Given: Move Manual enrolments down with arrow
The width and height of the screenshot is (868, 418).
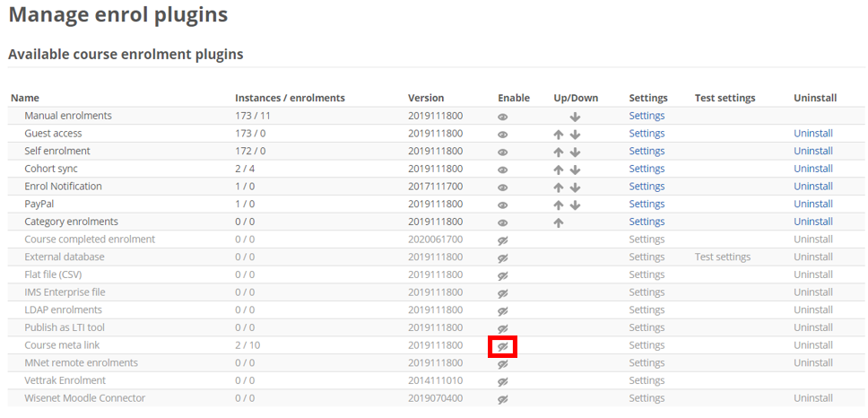Looking at the screenshot, I should tap(575, 117).
